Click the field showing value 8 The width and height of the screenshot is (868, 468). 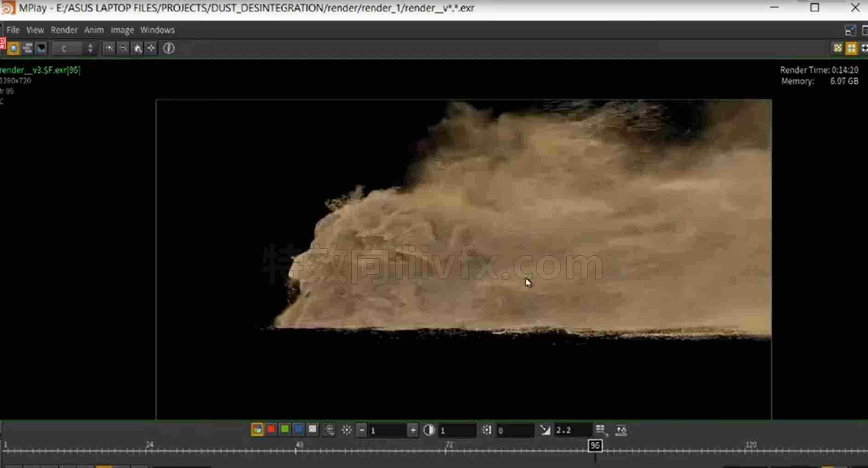coord(515,430)
